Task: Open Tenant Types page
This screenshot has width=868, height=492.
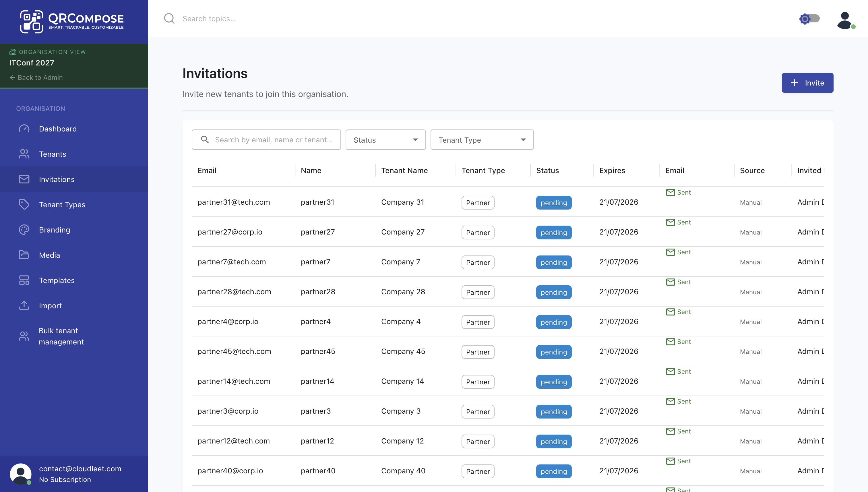Action: pyautogui.click(x=74, y=204)
